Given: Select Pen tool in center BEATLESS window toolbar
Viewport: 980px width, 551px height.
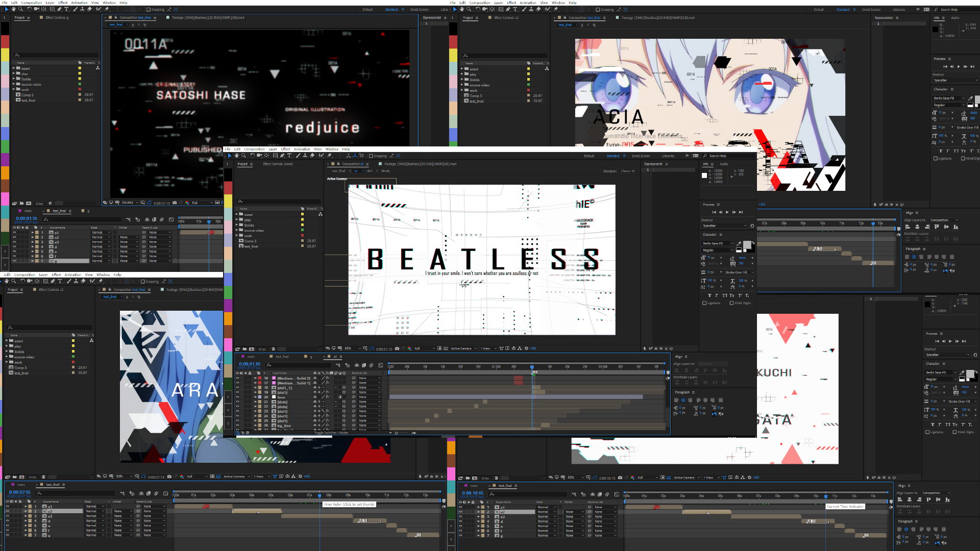Looking at the screenshot, I should pos(282,156).
